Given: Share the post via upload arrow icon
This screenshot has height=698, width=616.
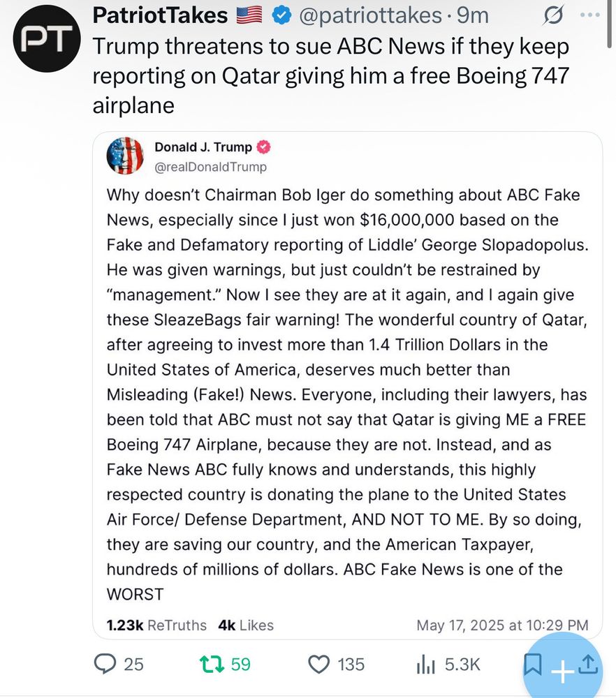Looking at the screenshot, I should click(x=588, y=664).
